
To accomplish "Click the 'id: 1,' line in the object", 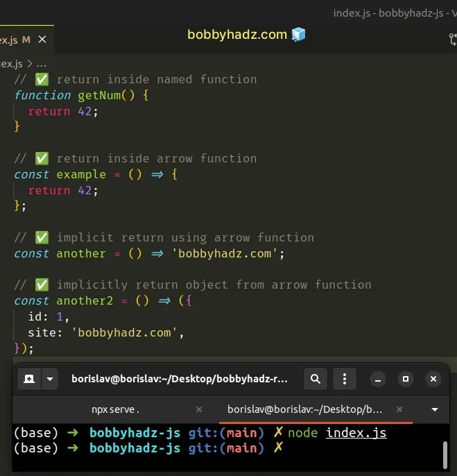I will [x=49, y=317].
